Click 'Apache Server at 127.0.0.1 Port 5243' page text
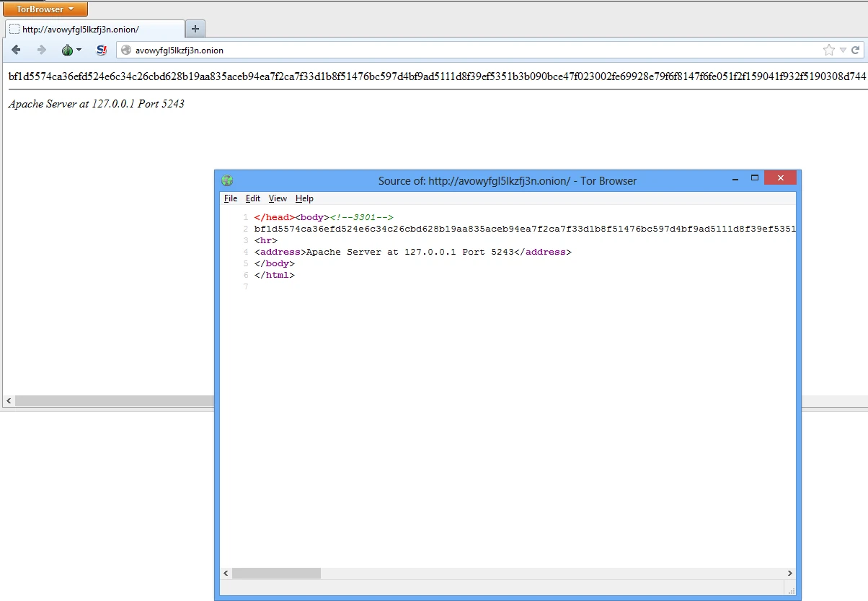868x601 pixels. pyautogui.click(x=97, y=104)
